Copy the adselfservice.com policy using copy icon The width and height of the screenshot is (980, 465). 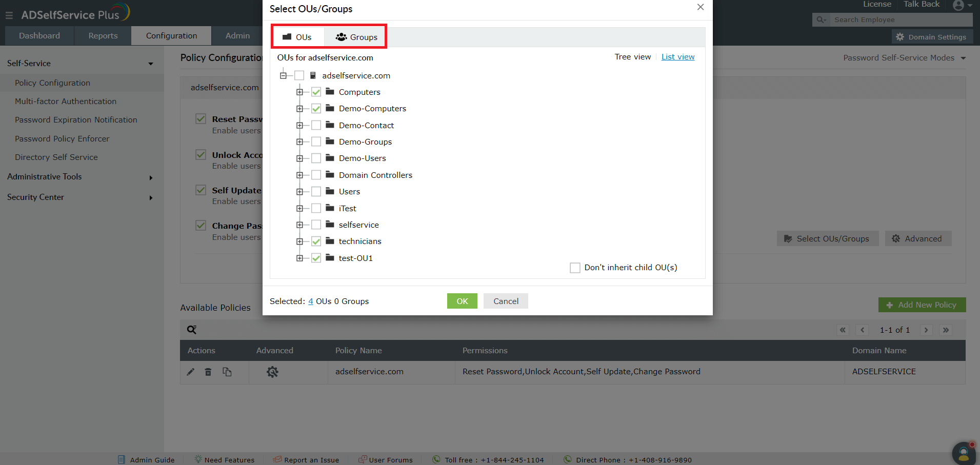pos(227,372)
